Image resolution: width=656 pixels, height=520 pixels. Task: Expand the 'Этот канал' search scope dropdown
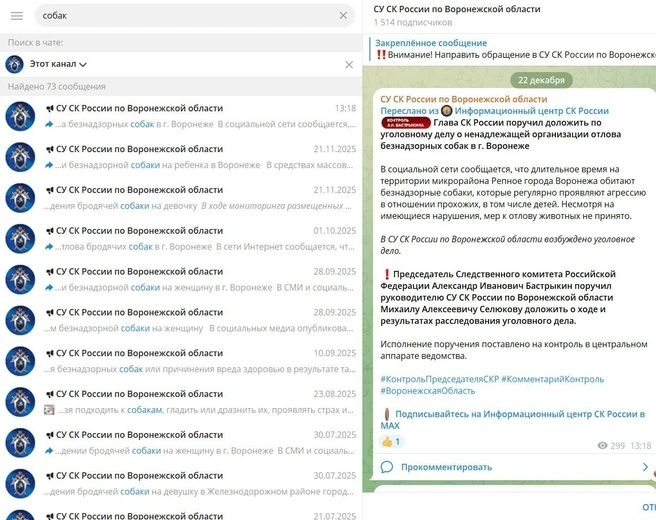point(58,64)
